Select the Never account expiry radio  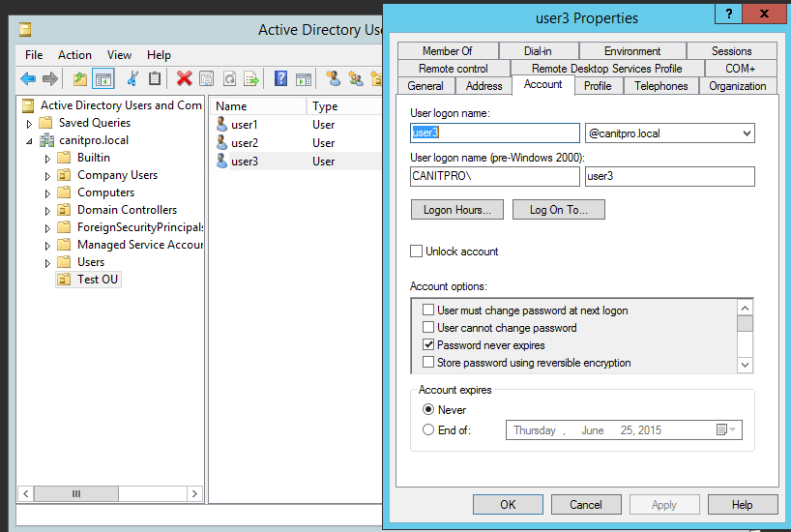428,409
